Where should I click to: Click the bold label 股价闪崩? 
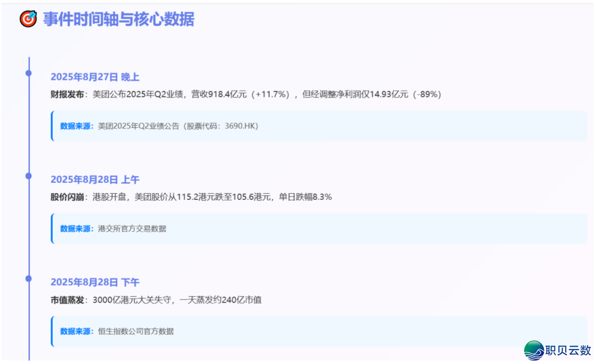(x=67, y=197)
